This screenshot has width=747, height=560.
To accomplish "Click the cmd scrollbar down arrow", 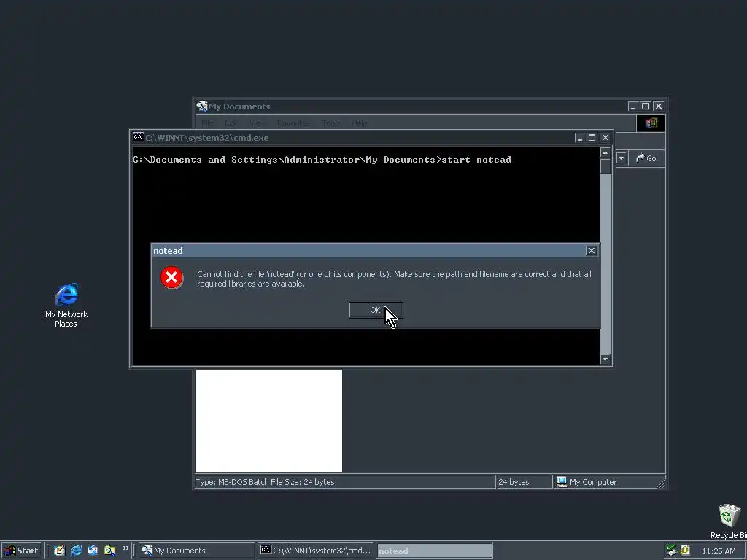I will [x=605, y=359].
